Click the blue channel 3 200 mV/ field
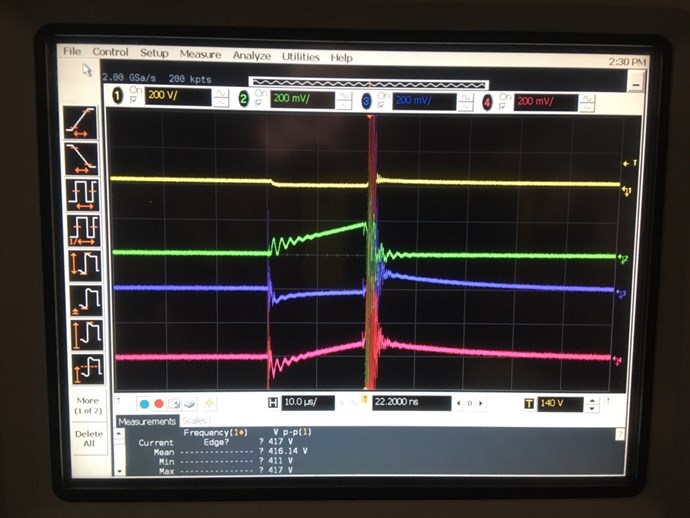 click(424, 101)
